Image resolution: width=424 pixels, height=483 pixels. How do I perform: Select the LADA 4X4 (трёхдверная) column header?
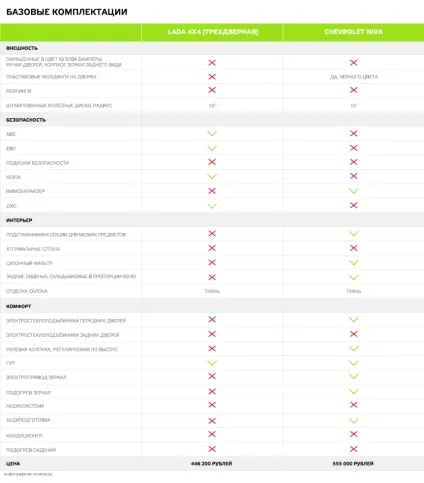[213, 32]
